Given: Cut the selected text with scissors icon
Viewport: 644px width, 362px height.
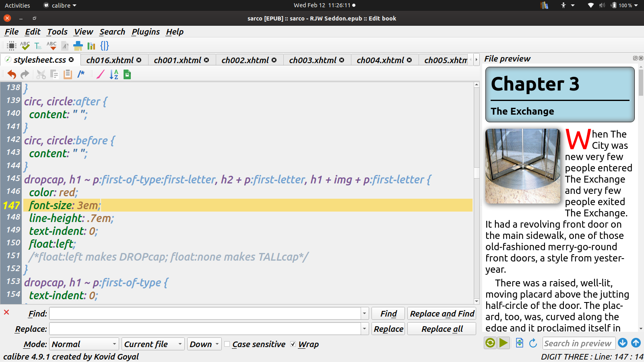Looking at the screenshot, I should 41,74.
